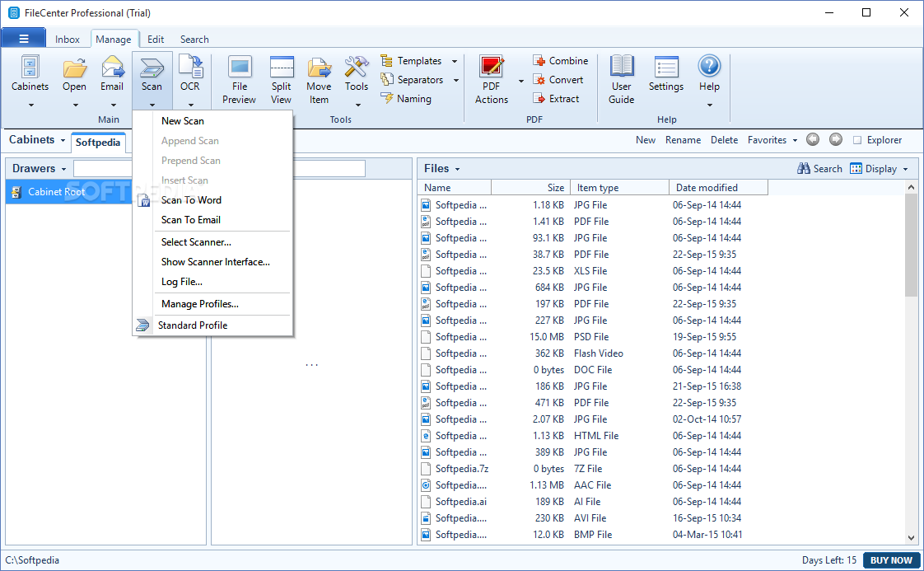Image resolution: width=924 pixels, height=571 pixels.
Task: Open Naming options
Action: (407, 99)
